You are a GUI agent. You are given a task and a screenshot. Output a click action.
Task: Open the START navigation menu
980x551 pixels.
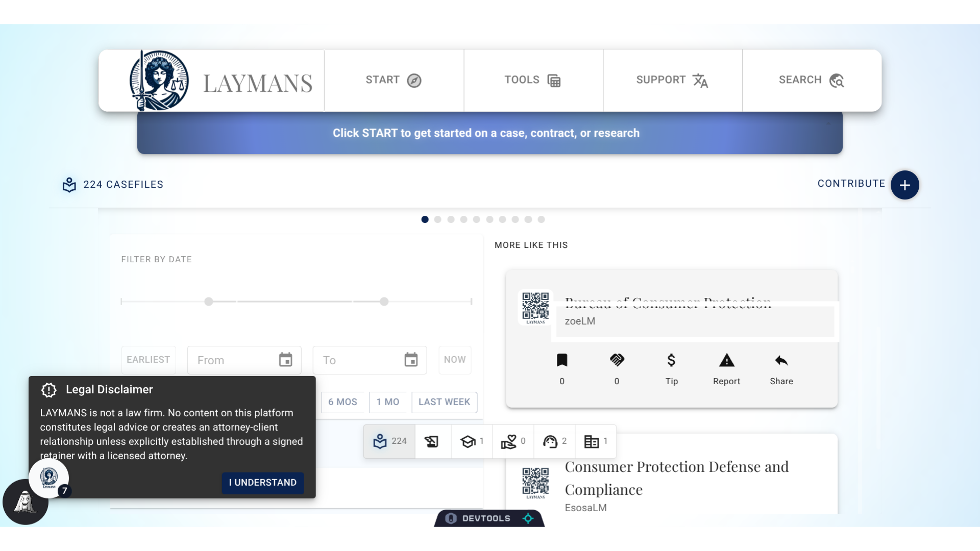[394, 81]
